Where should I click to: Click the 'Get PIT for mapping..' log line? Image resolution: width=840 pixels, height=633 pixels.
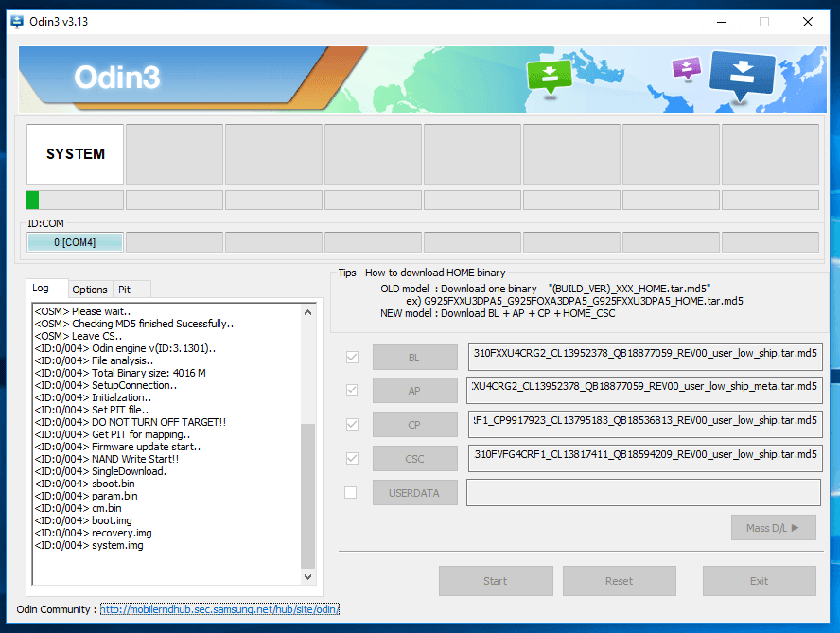pos(112,434)
